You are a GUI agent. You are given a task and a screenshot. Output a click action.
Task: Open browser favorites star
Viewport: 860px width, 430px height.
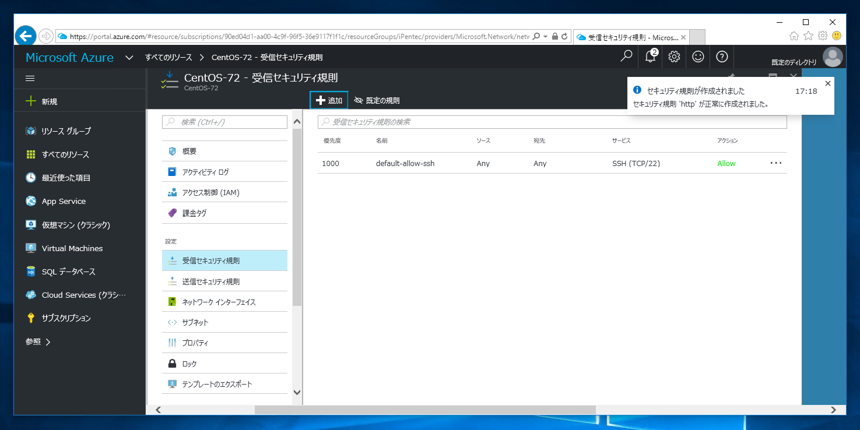pyautogui.click(x=808, y=36)
